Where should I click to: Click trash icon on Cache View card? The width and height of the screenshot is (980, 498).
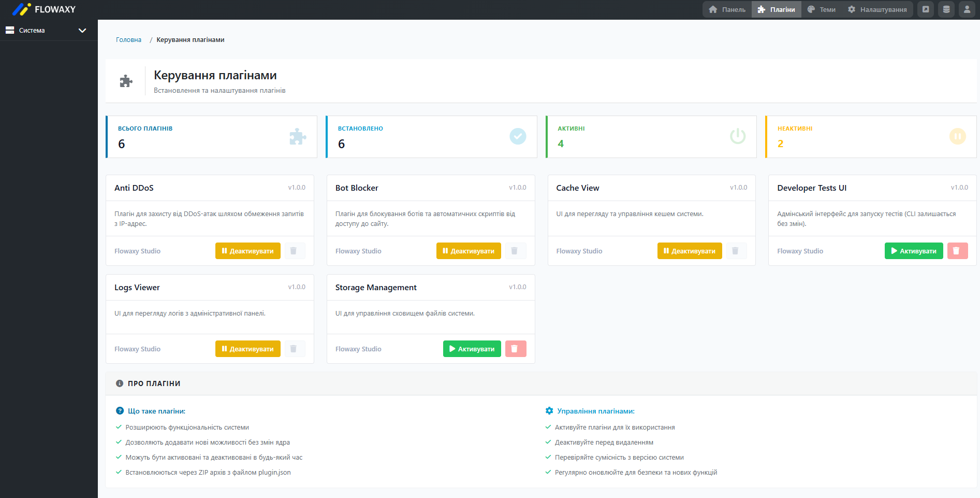(x=736, y=251)
